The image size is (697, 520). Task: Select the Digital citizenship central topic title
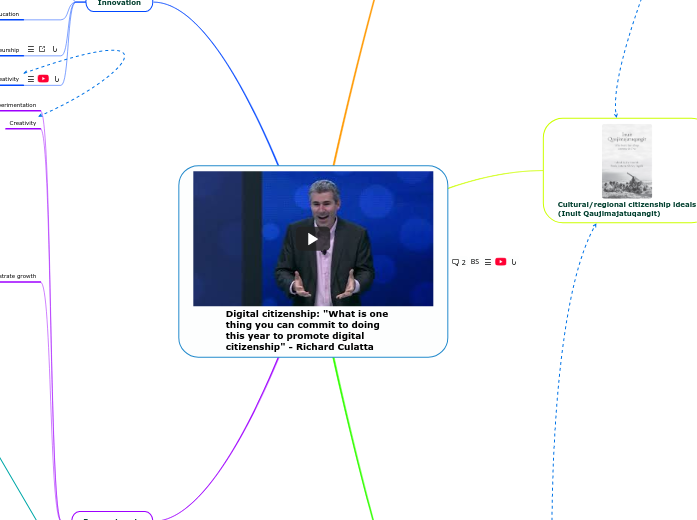click(307, 330)
